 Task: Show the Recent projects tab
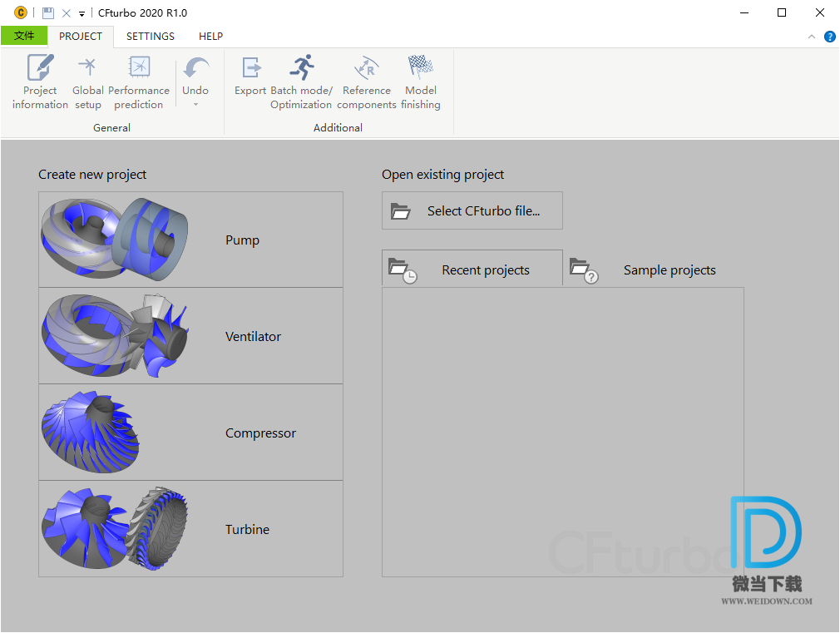[x=472, y=269]
